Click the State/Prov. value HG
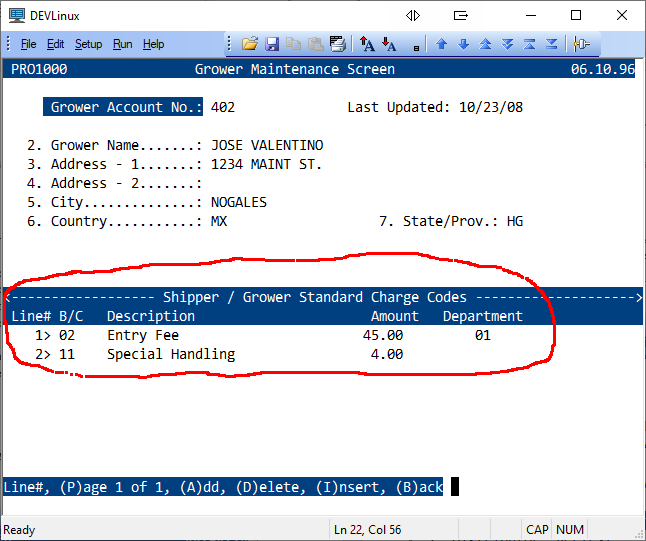Screen dimensions: 646x541 (x=515, y=221)
